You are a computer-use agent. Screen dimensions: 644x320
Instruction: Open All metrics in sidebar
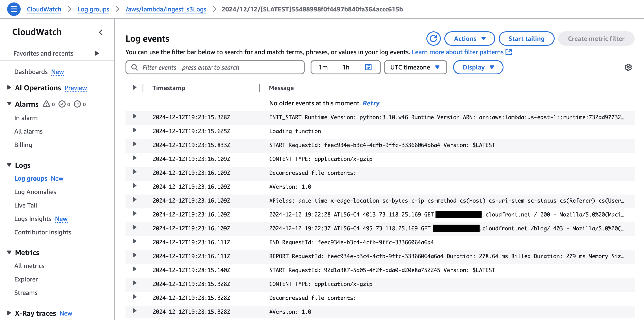(x=29, y=266)
